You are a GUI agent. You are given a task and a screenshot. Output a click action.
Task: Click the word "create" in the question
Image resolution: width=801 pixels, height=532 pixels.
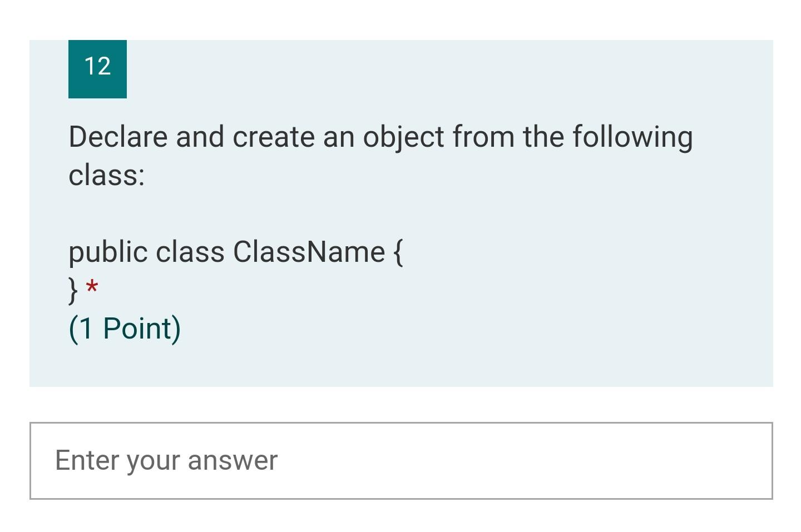click(x=273, y=137)
